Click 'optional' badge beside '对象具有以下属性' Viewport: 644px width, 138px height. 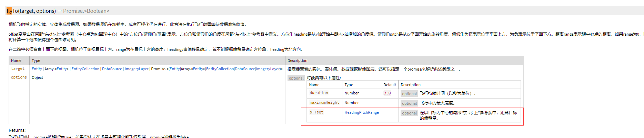pos(296,78)
